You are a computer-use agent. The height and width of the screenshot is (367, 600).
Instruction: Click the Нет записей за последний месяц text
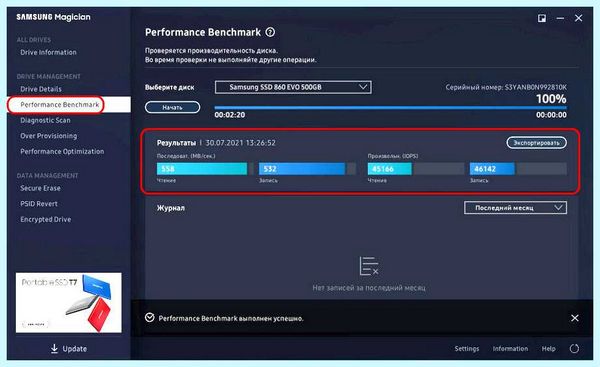coord(369,288)
